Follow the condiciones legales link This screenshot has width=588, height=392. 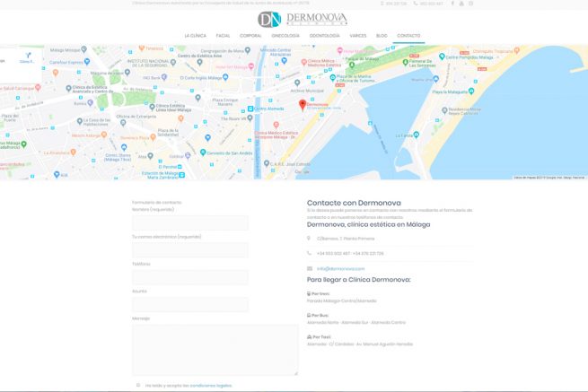(x=211, y=385)
